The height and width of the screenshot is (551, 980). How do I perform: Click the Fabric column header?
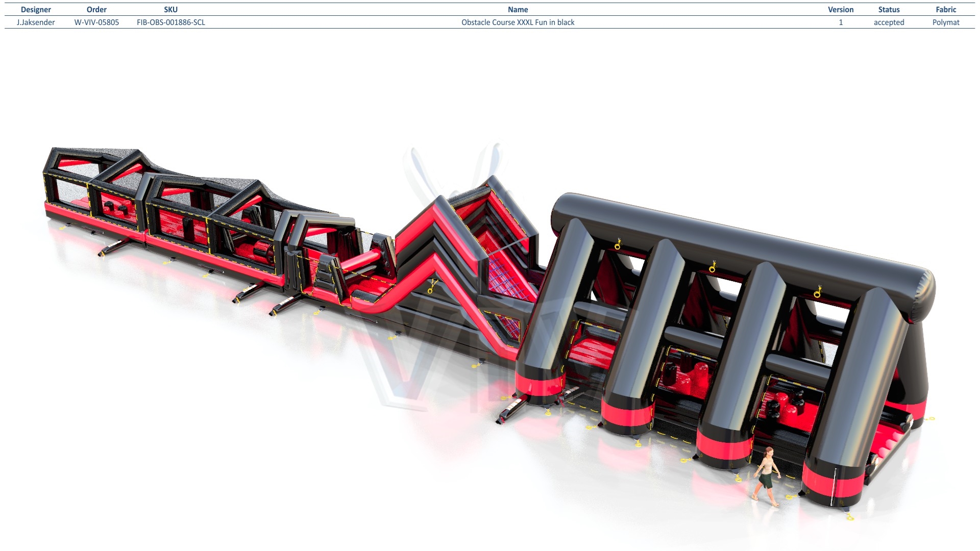coord(946,10)
